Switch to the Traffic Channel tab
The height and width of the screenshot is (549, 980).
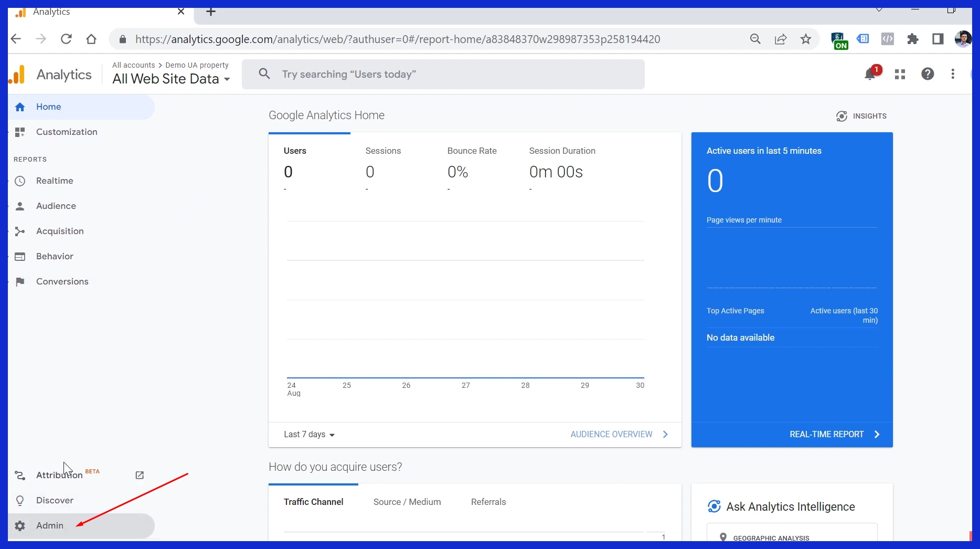(x=313, y=502)
